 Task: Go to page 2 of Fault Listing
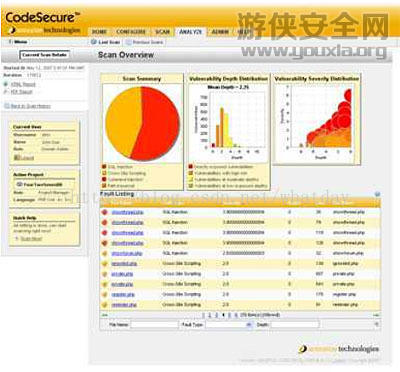point(210,315)
